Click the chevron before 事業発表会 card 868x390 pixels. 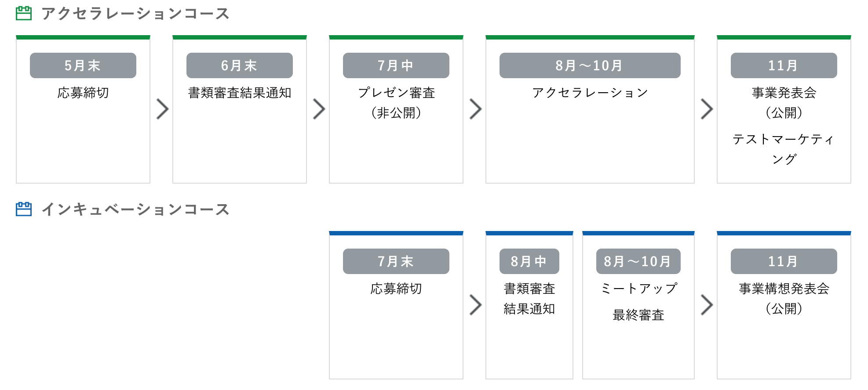pyautogui.click(x=707, y=109)
